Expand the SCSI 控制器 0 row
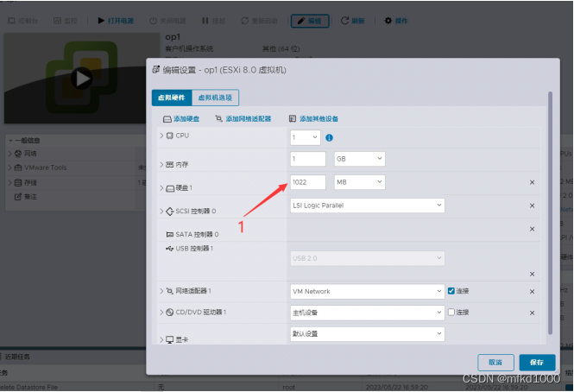Image resolution: width=574 pixels, height=392 pixels. click(161, 211)
